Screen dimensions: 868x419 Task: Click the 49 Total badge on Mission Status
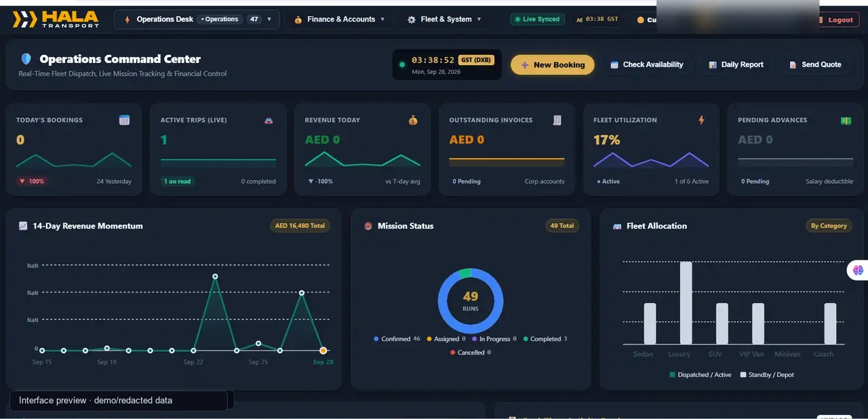point(562,226)
